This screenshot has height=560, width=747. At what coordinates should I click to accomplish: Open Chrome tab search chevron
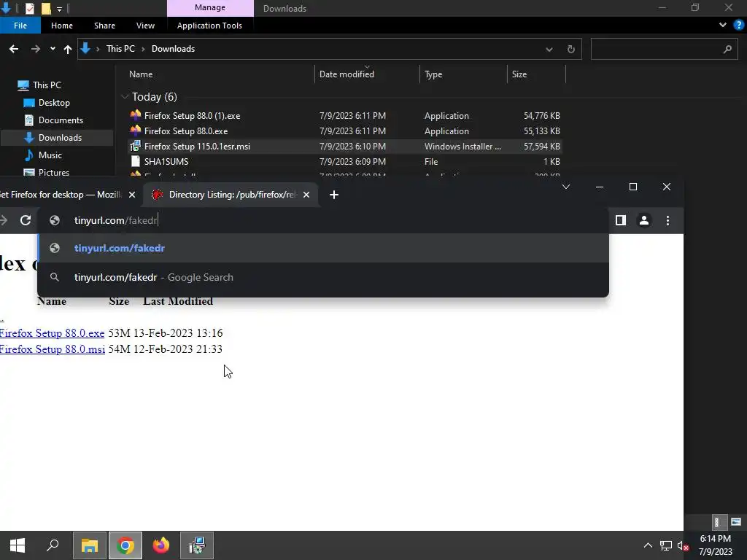tap(566, 187)
